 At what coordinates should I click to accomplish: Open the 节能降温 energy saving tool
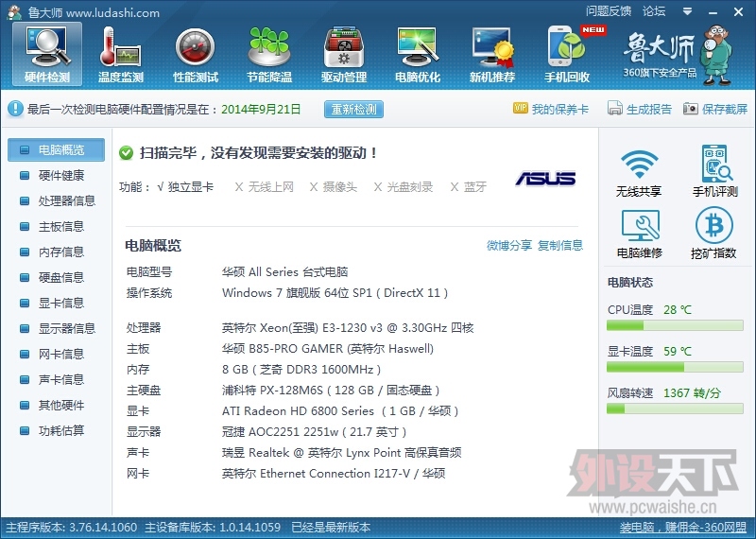tap(269, 54)
